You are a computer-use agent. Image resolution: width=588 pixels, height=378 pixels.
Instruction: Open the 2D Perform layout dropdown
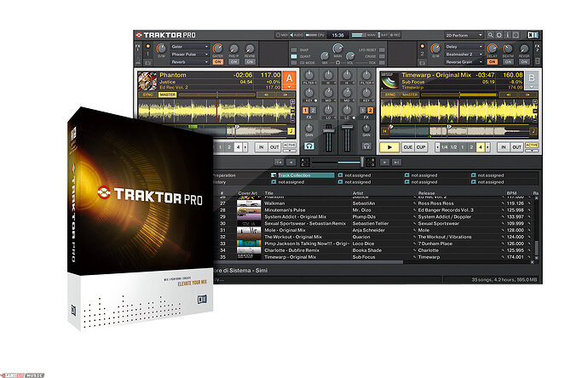(464, 35)
